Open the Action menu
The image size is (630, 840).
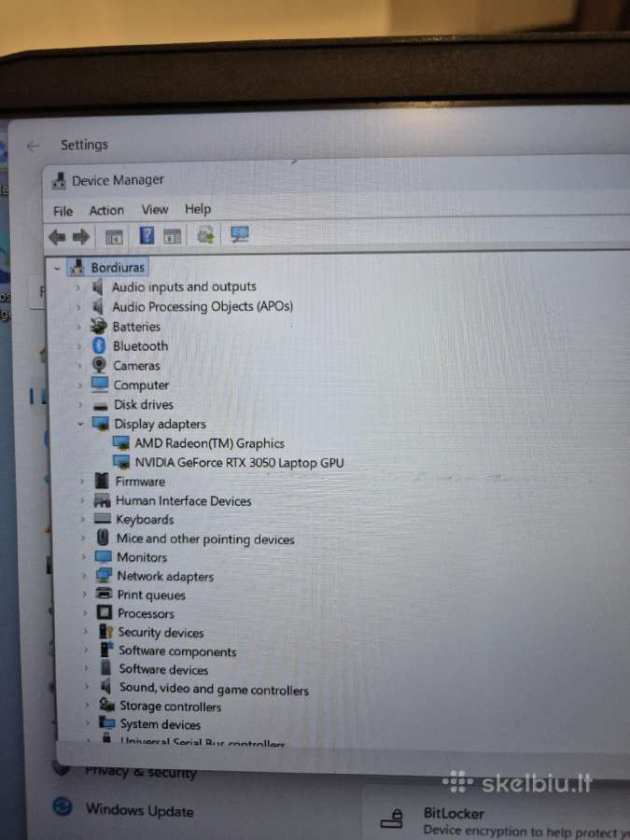tap(106, 211)
